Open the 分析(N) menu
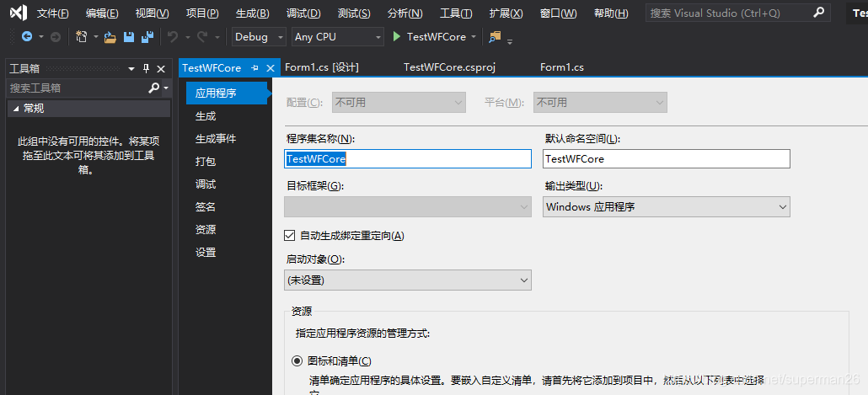 405,13
